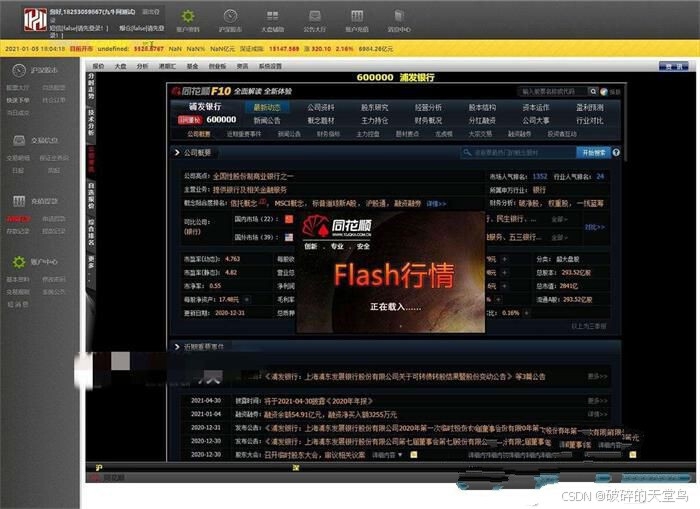
Task: Select the 分时走势 vertical tab
Action: pos(91,89)
